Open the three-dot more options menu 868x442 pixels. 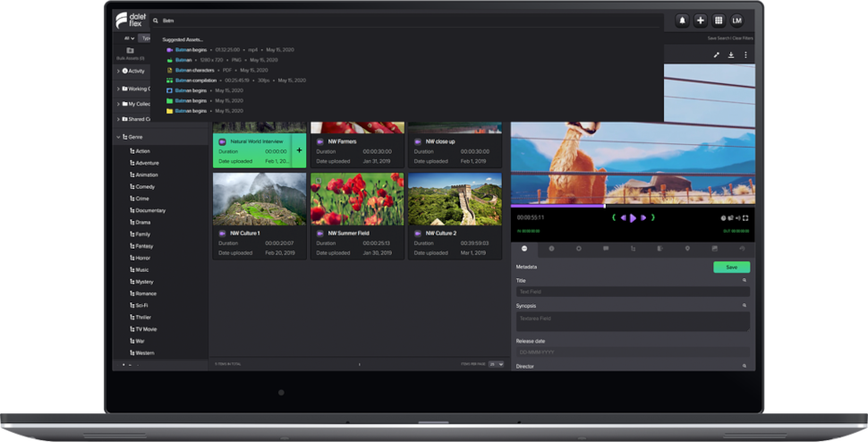(745, 55)
